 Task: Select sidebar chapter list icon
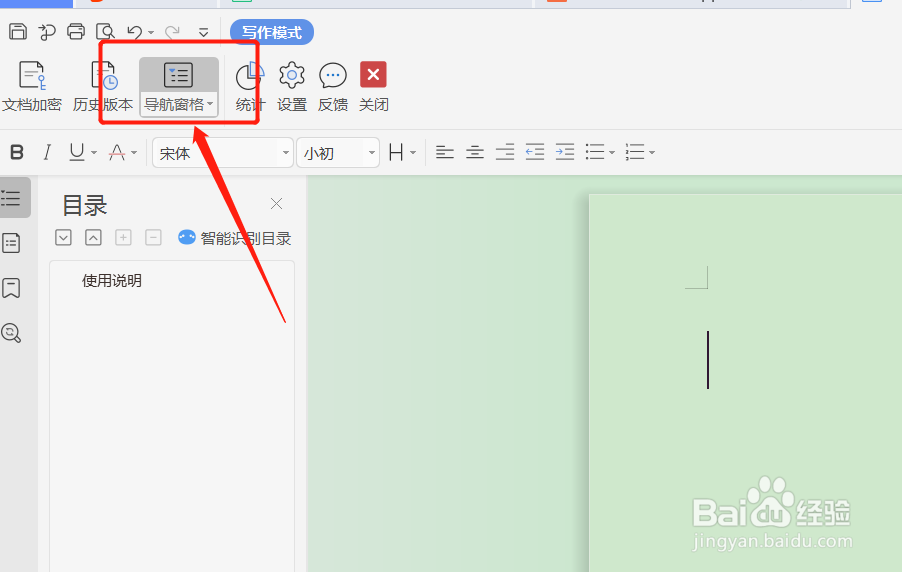click(x=12, y=243)
